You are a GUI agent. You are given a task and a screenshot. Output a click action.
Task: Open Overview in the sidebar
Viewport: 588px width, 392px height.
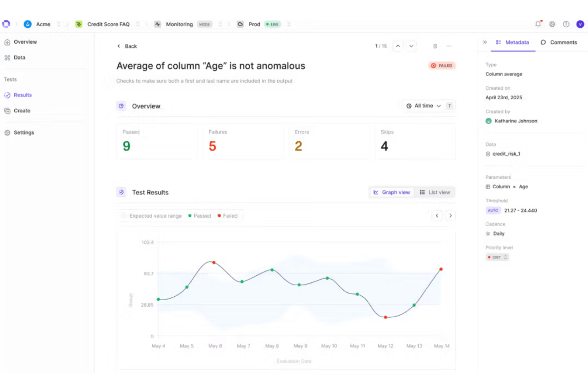[21, 42]
